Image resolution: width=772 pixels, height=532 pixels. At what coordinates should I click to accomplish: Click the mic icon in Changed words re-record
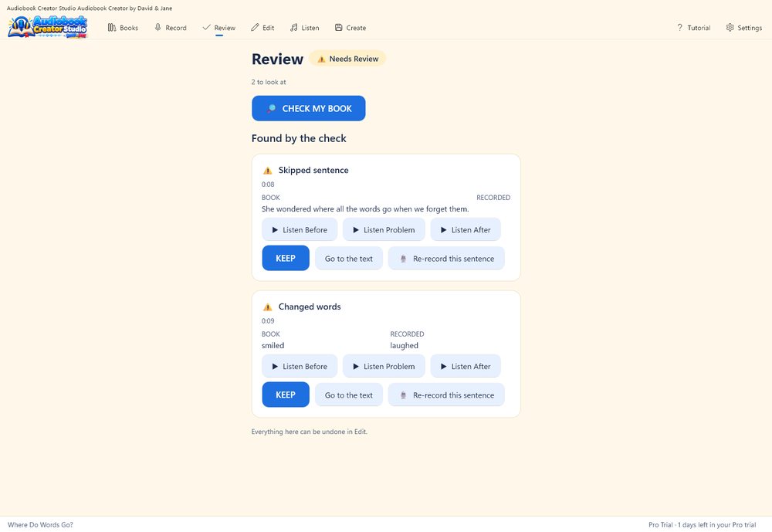point(403,395)
